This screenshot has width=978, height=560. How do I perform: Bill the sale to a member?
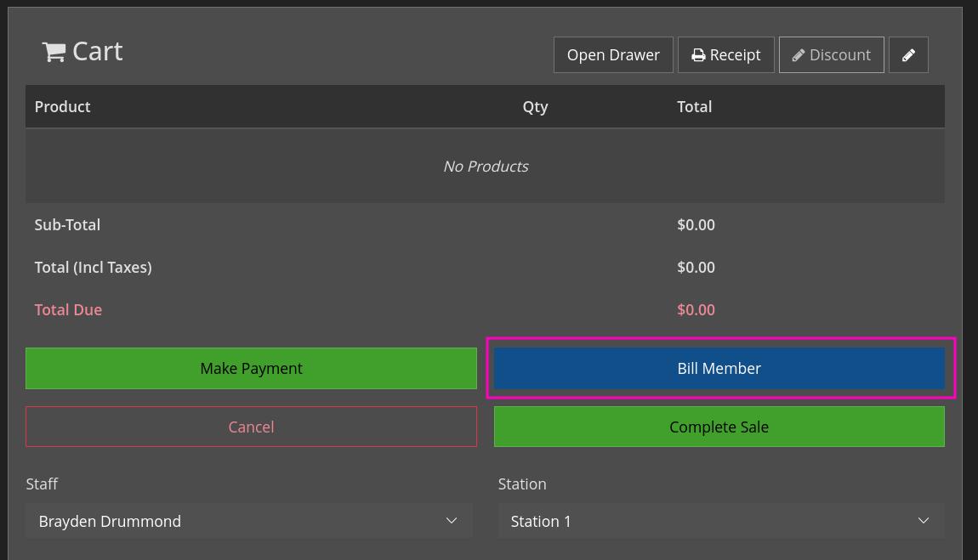tap(719, 368)
